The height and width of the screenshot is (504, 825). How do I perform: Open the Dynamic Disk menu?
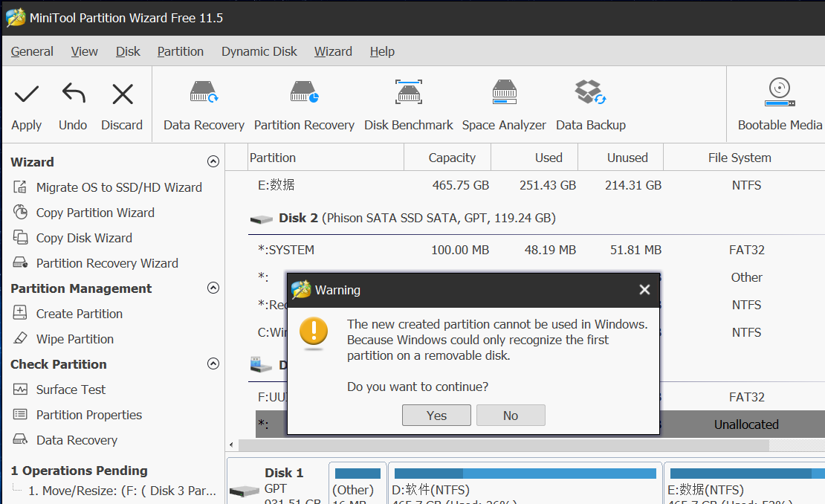[259, 51]
